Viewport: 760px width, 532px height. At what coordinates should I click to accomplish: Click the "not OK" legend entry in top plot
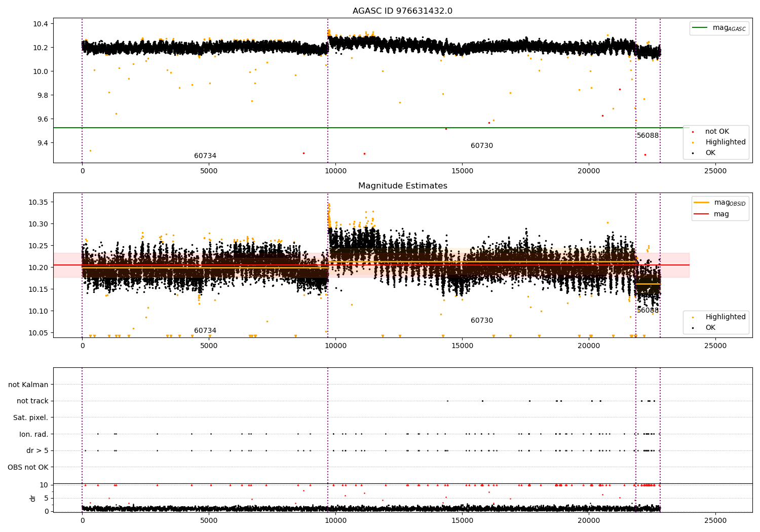pyautogui.click(x=717, y=131)
